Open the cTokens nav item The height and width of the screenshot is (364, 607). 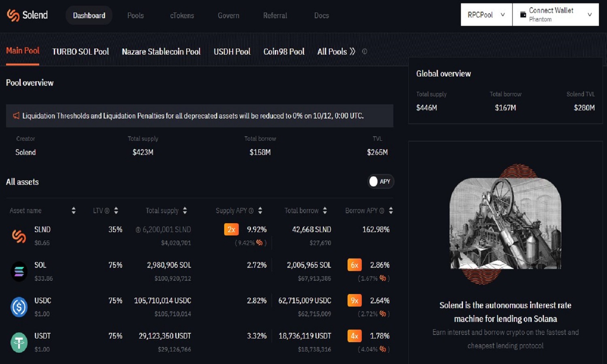pyautogui.click(x=182, y=15)
